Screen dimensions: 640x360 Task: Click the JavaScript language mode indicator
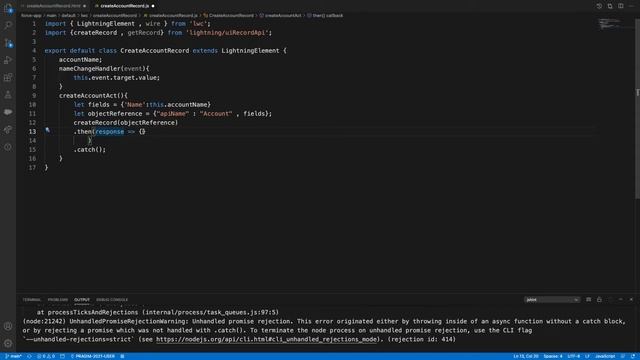click(x=605, y=356)
